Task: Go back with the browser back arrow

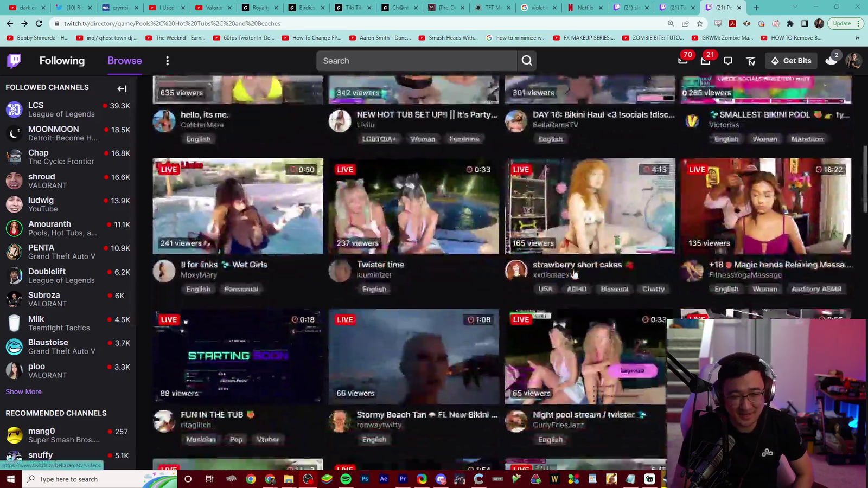Action: pos(10,23)
